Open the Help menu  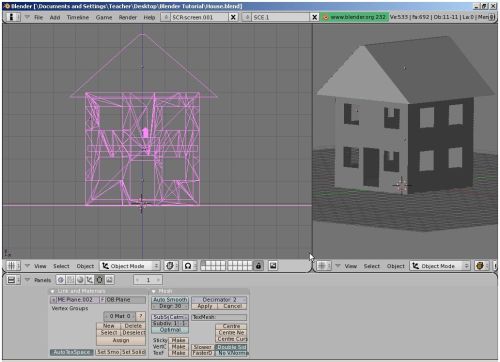coord(149,17)
